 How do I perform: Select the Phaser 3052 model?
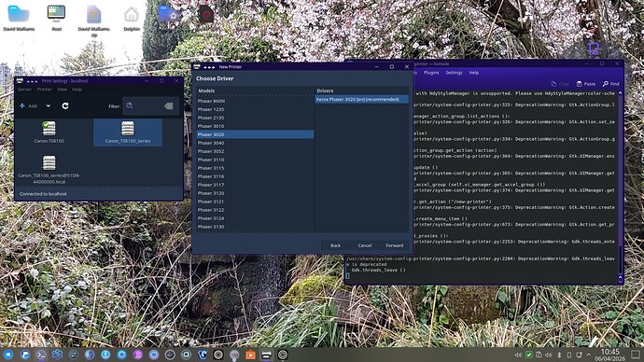pyautogui.click(x=255, y=151)
